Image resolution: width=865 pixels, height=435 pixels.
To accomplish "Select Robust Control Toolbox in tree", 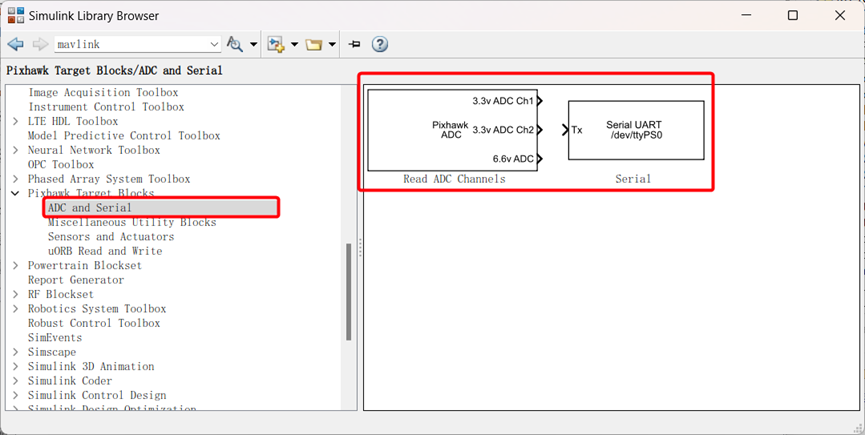I will (x=94, y=323).
